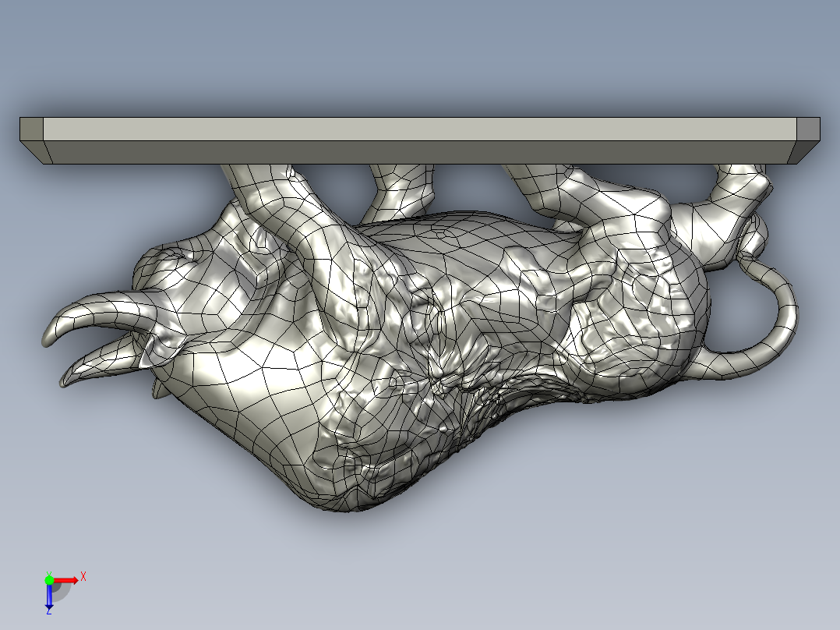840x630 pixels.
Task: Click the XYZ axis triad indicator
Action: tap(64, 592)
